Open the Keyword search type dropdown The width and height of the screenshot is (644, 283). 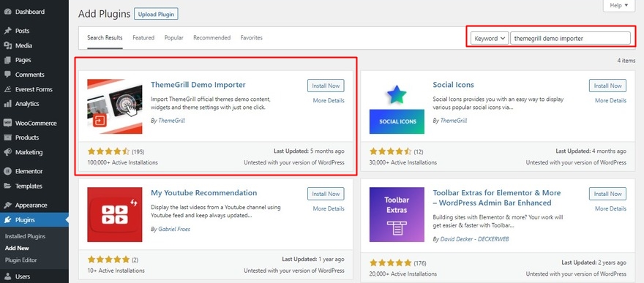[490, 38]
